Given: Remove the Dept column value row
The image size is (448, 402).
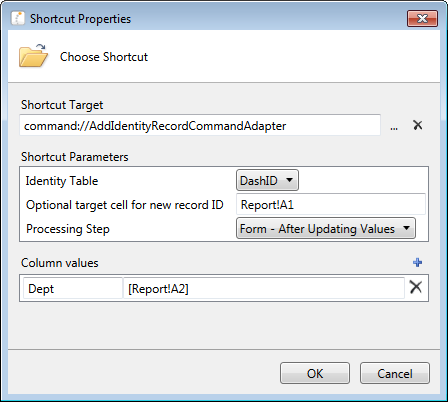Looking at the screenshot, I should (416, 287).
